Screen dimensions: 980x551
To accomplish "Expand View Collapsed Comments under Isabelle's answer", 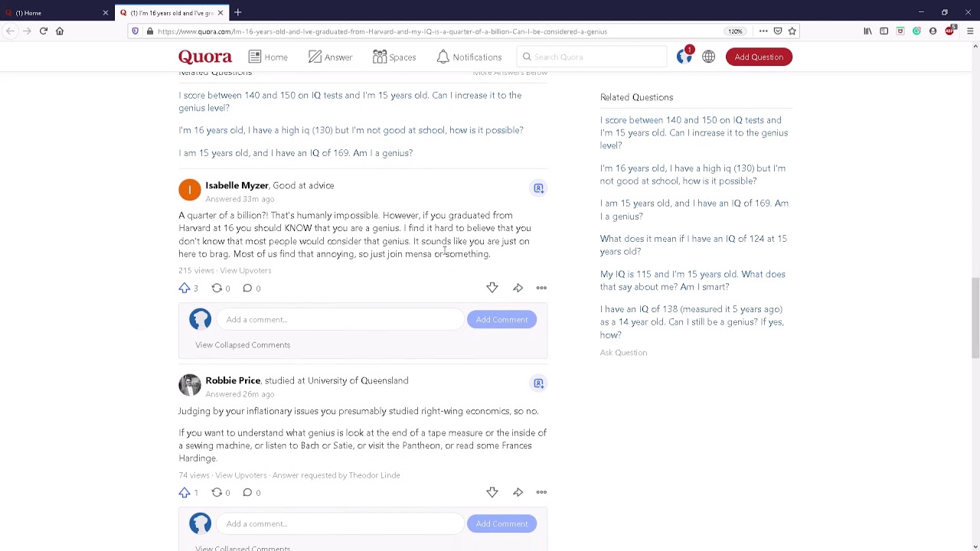I will coord(243,345).
